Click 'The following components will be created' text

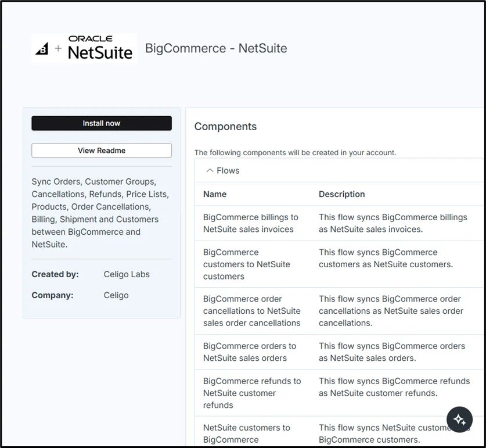point(295,153)
